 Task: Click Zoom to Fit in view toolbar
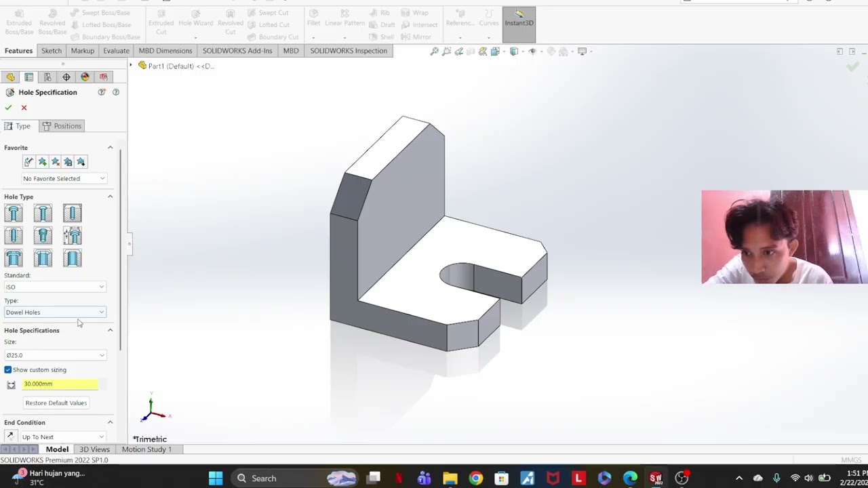click(x=435, y=52)
